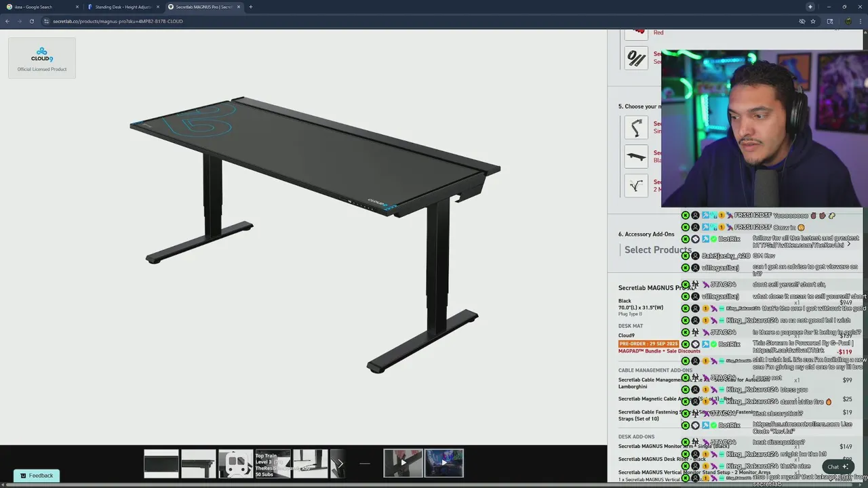Image resolution: width=868 pixels, height=488 pixels.
Task: Close the Secretlab MAGNUS Pro tab
Action: (239, 7)
